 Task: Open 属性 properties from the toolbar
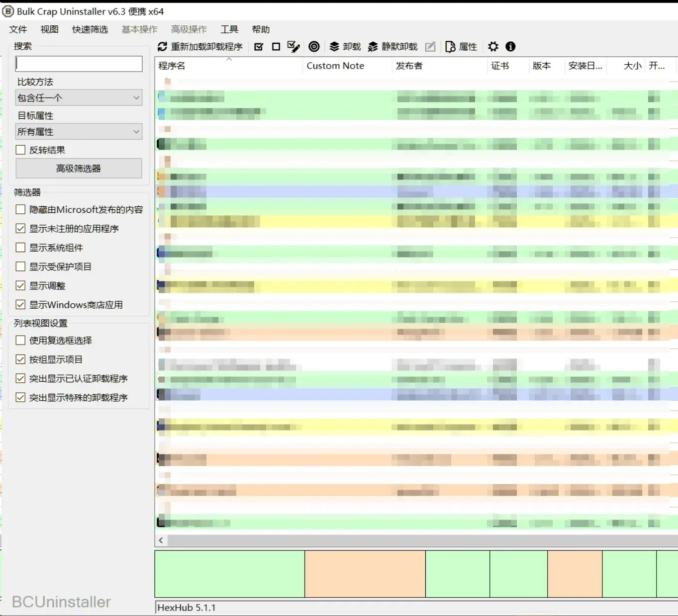tap(461, 47)
